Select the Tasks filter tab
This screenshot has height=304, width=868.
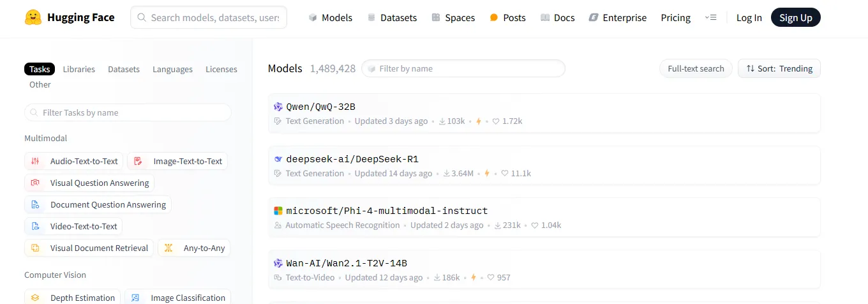40,69
